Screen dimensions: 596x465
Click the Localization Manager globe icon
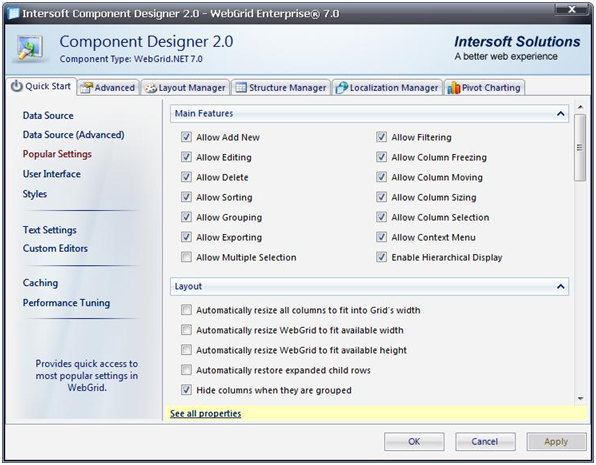point(342,87)
